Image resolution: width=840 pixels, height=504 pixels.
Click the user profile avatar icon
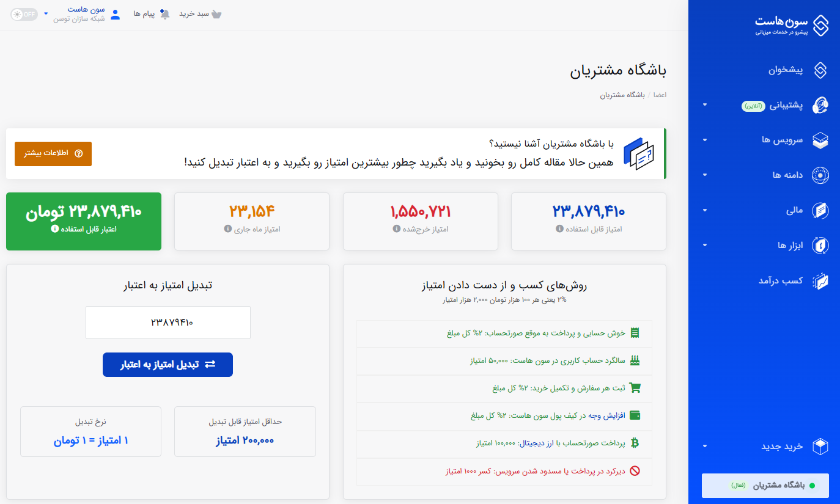(115, 14)
